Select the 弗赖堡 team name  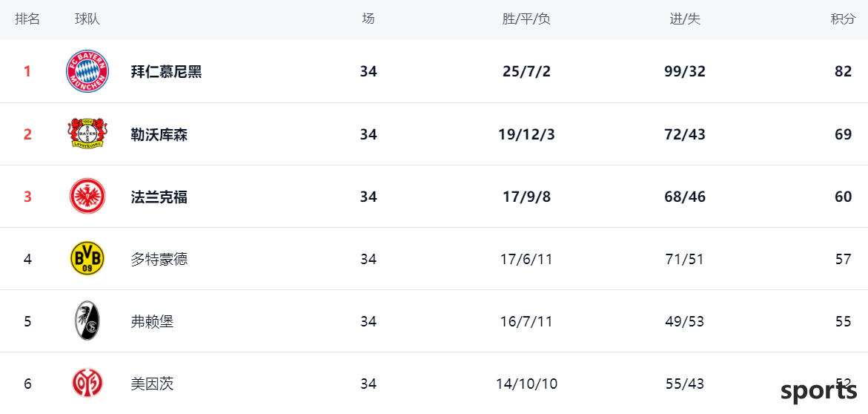click(x=152, y=321)
